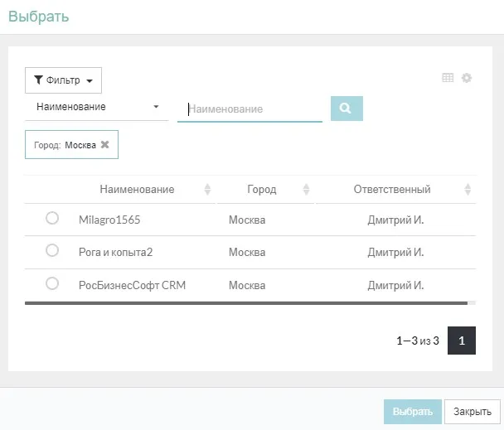Click the Город column header
Image resolution: width=504 pixels, height=430 pixels.
click(x=261, y=190)
